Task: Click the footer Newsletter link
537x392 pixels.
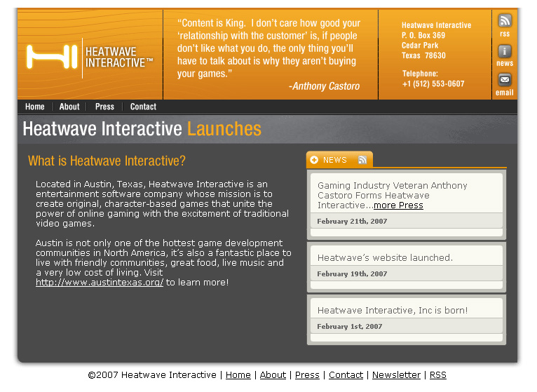Action: (396, 375)
